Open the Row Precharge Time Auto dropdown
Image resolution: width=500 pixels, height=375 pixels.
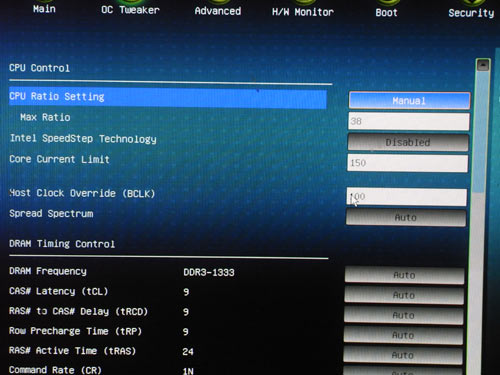(403, 335)
